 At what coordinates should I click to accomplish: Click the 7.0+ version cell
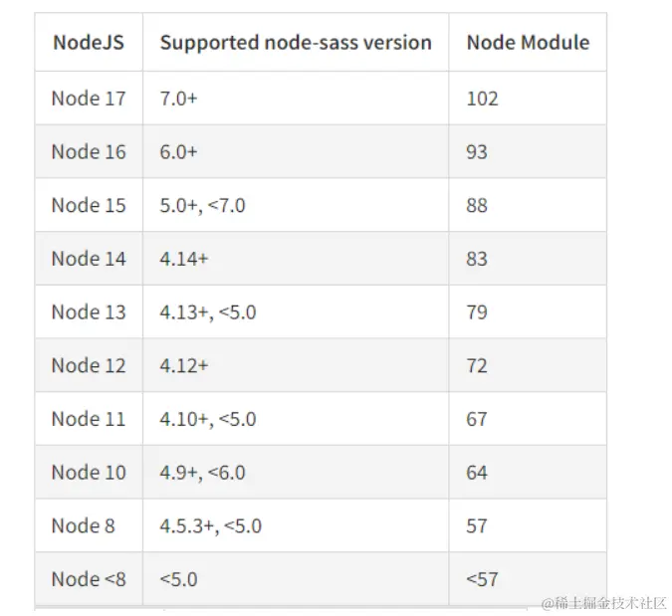coord(179,99)
